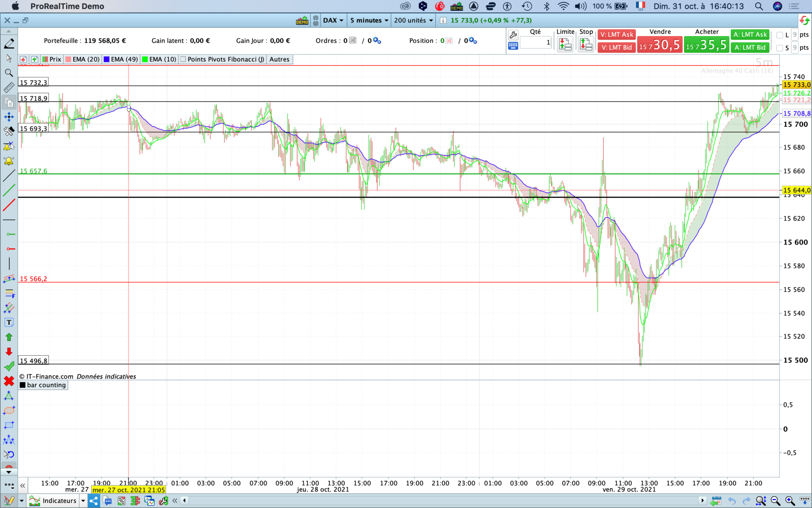Click the blue share icon in bottom toolbar
Viewport: 812px width, 508px height.
coord(94,501)
